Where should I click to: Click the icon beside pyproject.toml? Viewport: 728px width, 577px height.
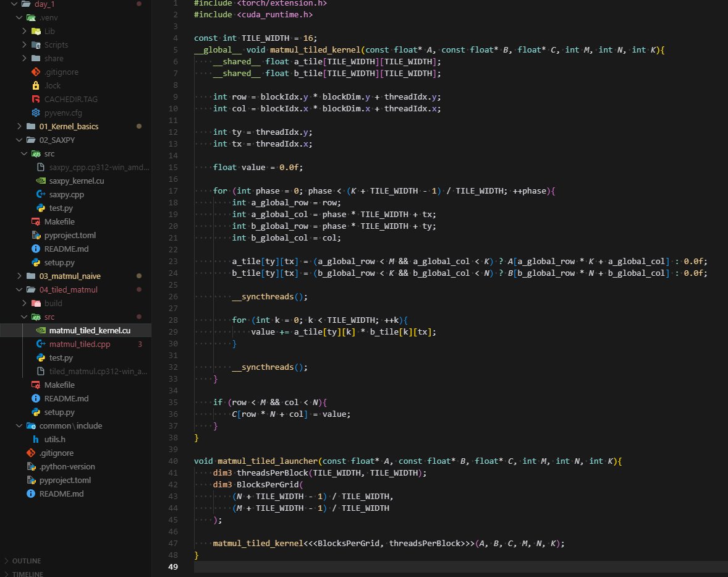[x=30, y=480]
